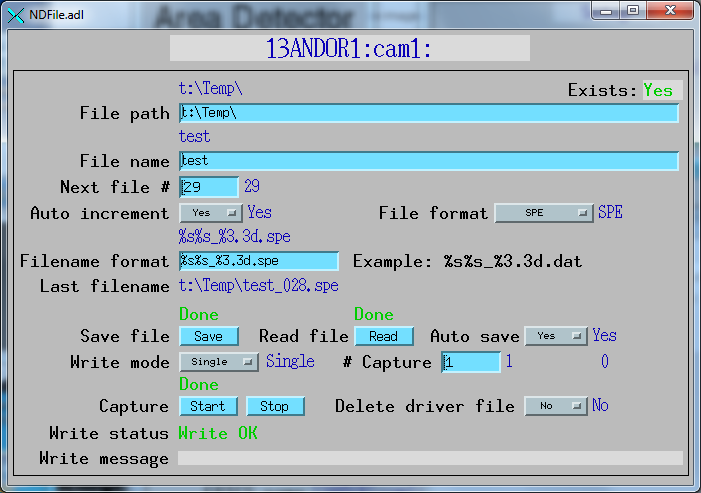Focus the File name text box

[x=429, y=160]
